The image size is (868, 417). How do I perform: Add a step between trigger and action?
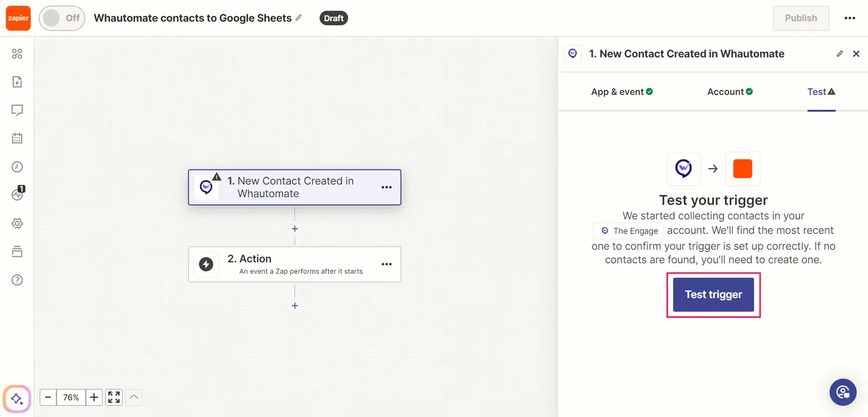click(295, 229)
